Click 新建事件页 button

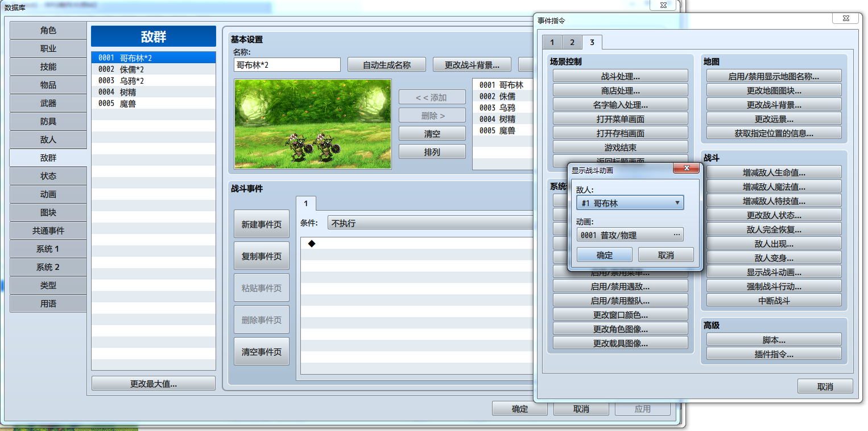(262, 224)
